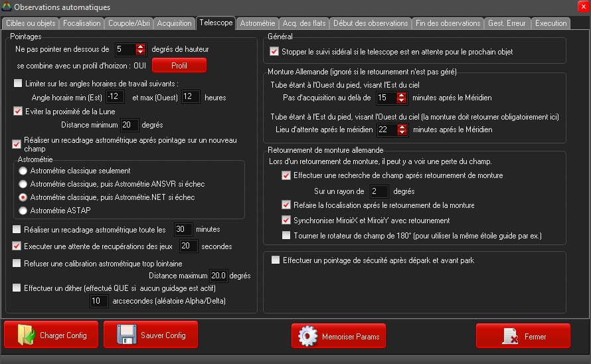
Task: Click the folder icon on Charger Config
Action: click(27, 335)
